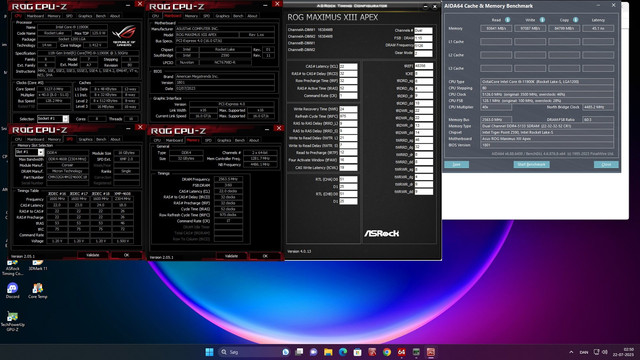Screen dimensions: 640x360
Task: Open the 3DMark 11 desktop shortcut
Action: pos(38,265)
